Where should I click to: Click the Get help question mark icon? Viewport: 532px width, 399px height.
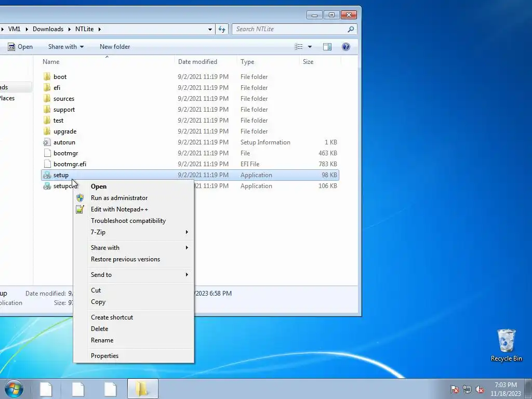(345, 47)
